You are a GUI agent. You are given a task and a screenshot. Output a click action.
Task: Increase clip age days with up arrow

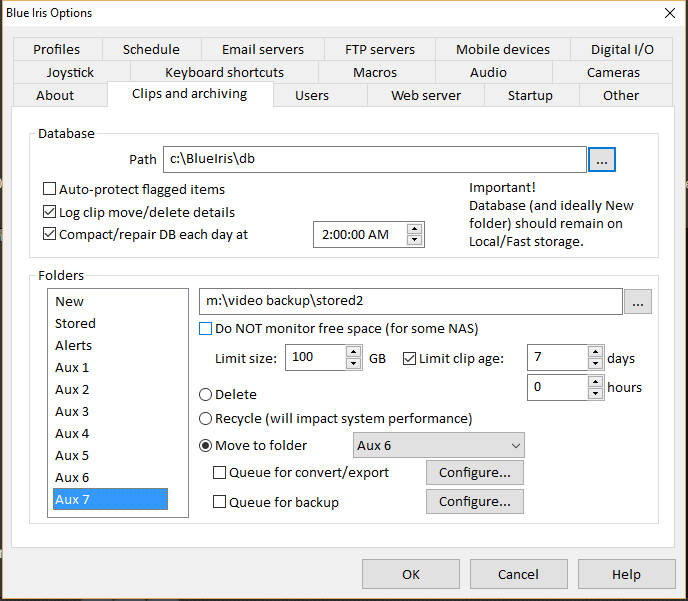point(595,352)
